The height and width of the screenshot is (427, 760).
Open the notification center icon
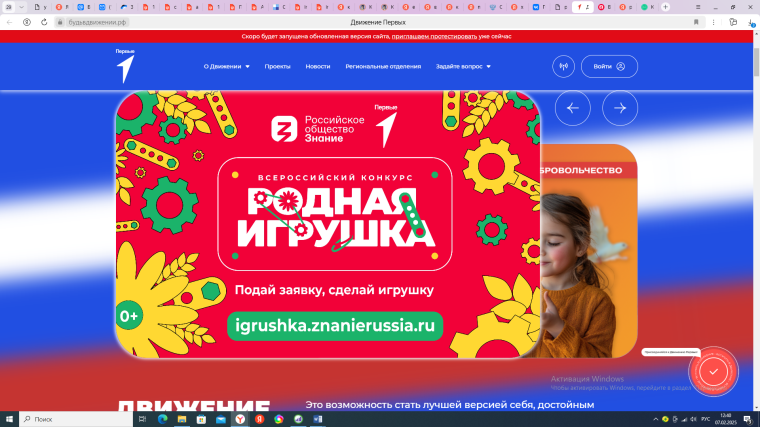[748, 419]
